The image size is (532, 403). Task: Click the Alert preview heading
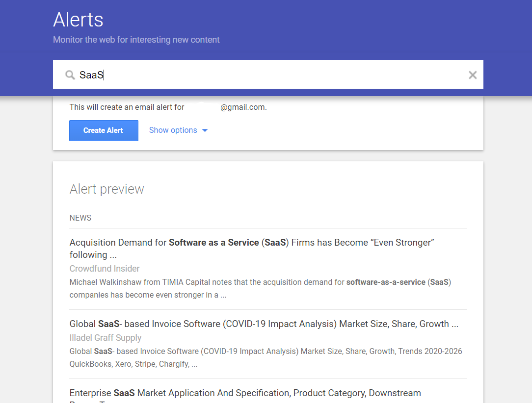106,189
